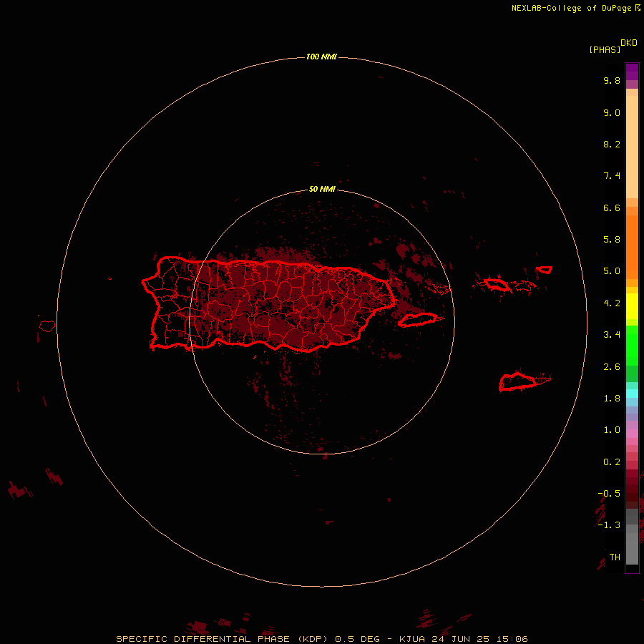644x644 pixels.
Task: Click the TH threshold label
Action: pyautogui.click(x=615, y=557)
